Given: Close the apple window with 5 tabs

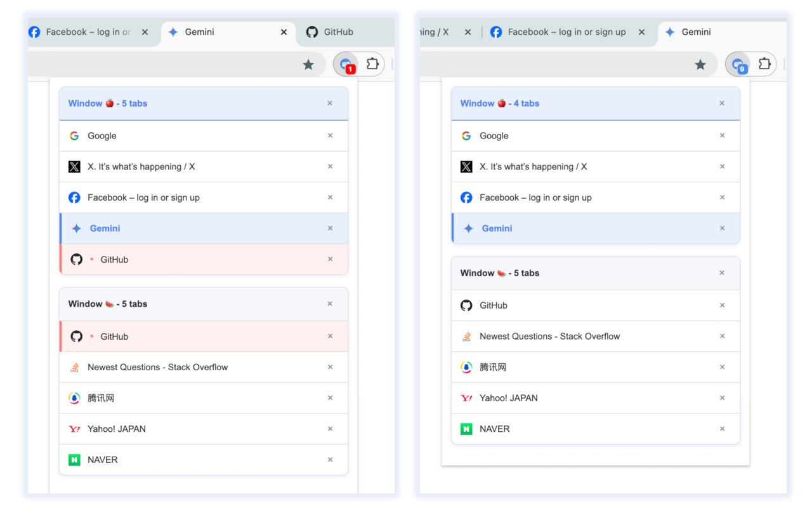Looking at the screenshot, I should point(330,103).
